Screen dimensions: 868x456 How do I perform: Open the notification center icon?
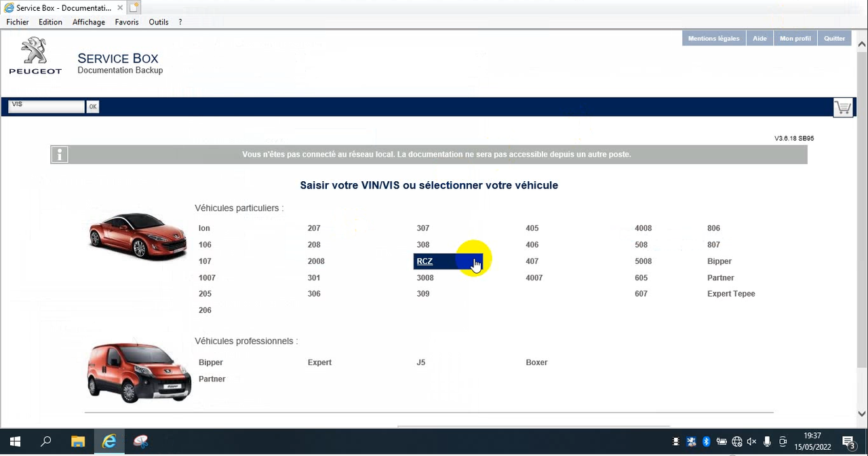coord(848,442)
